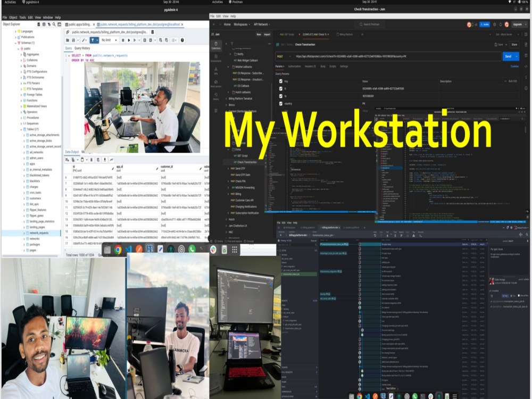
Task: Open the POST method dropdown in Postman
Action: pos(284,57)
